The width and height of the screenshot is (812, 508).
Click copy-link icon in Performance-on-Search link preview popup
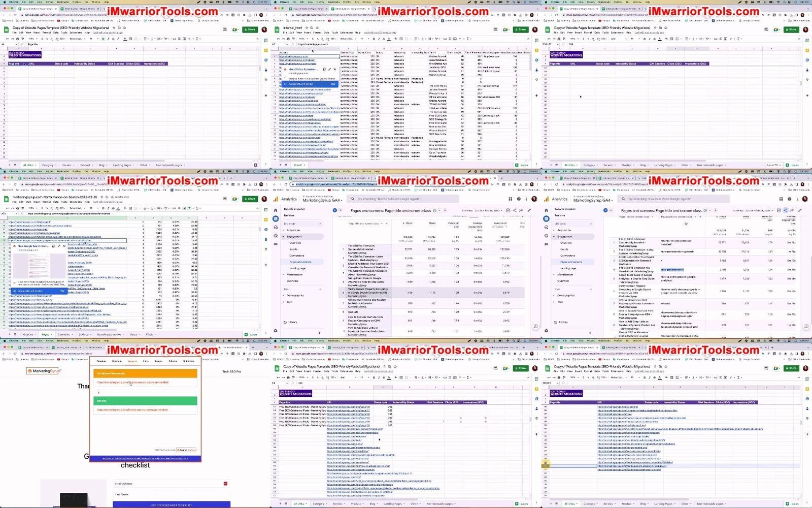[53, 246]
